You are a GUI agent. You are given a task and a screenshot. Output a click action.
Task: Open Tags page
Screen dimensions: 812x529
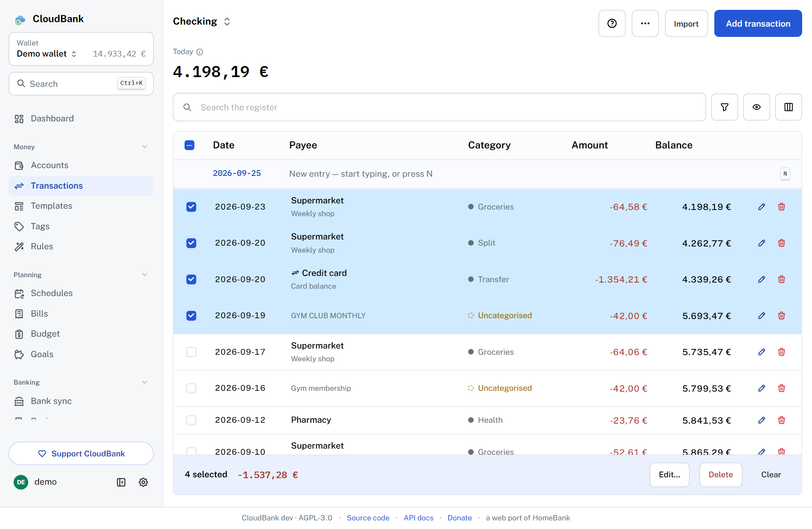[81, 226]
